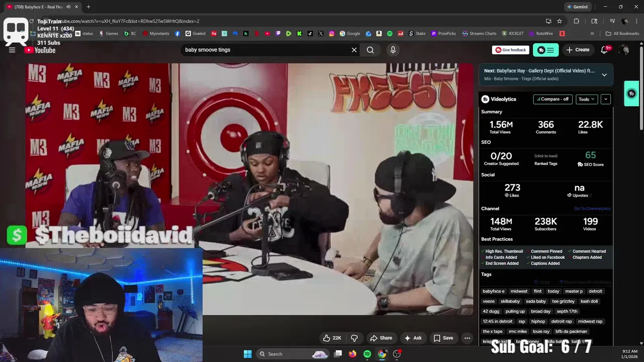
Task: Open the OBS taskbar icon
Action: 397,354
